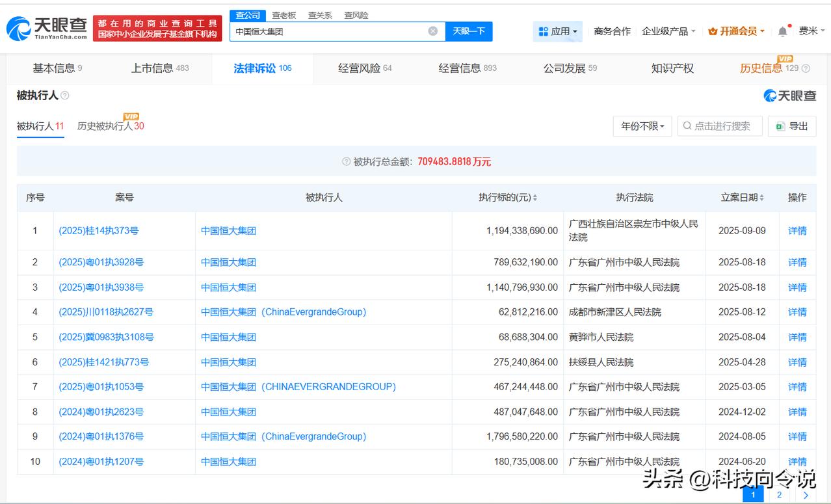Open case (2025)桂14执373号
Screen dimensions: 831x504
tap(99, 231)
